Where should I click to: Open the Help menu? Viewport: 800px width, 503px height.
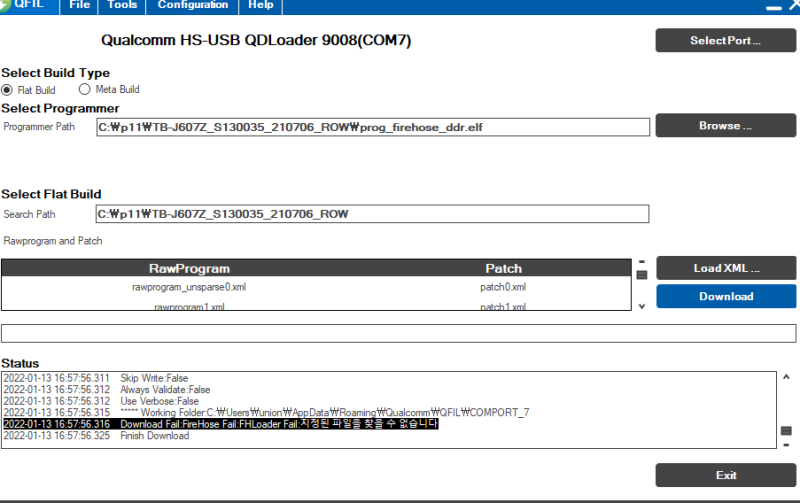click(260, 5)
